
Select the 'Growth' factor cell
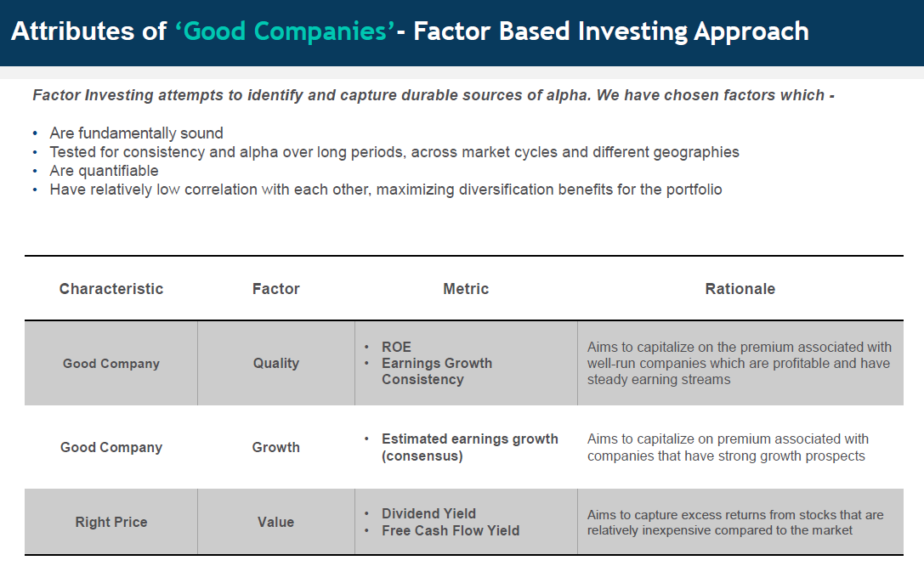[276, 448]
